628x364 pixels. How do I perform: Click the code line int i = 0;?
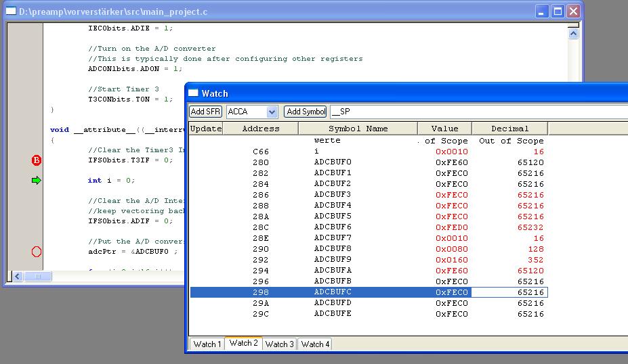(x=111, y=181)
